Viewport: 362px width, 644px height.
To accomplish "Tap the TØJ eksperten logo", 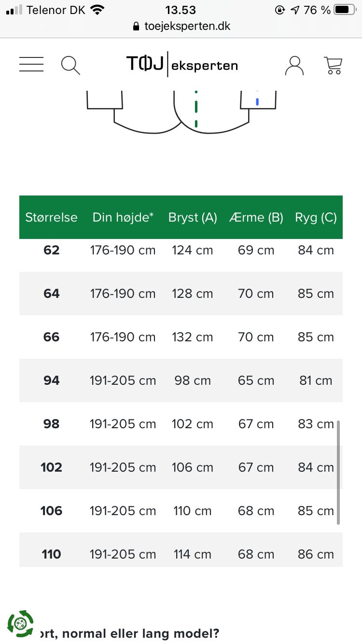I will pos(181,64).
